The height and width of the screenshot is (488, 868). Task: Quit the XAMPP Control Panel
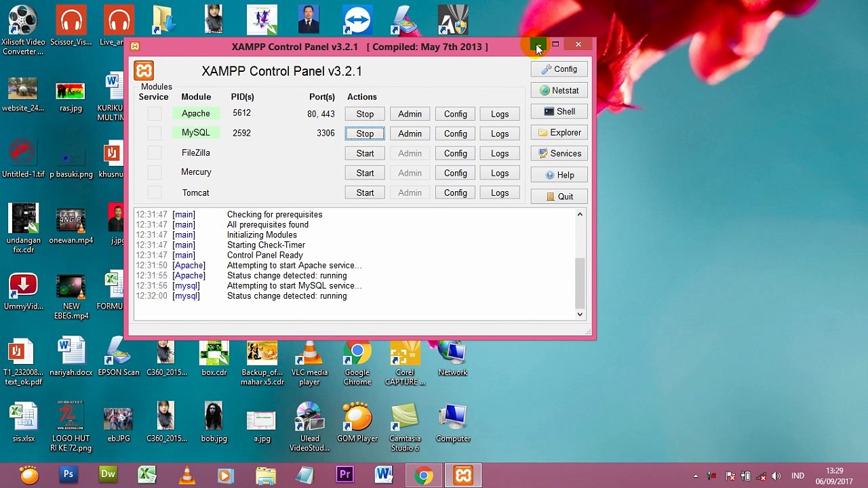[559, 197]
